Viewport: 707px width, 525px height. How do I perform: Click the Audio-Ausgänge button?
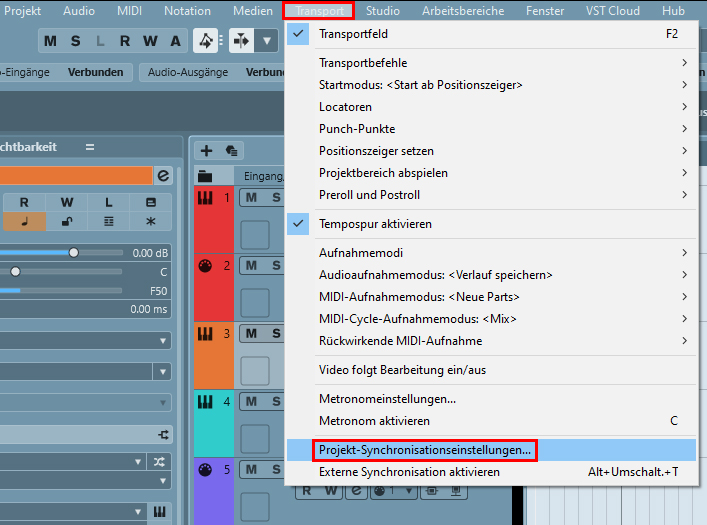tap(188, 72)
